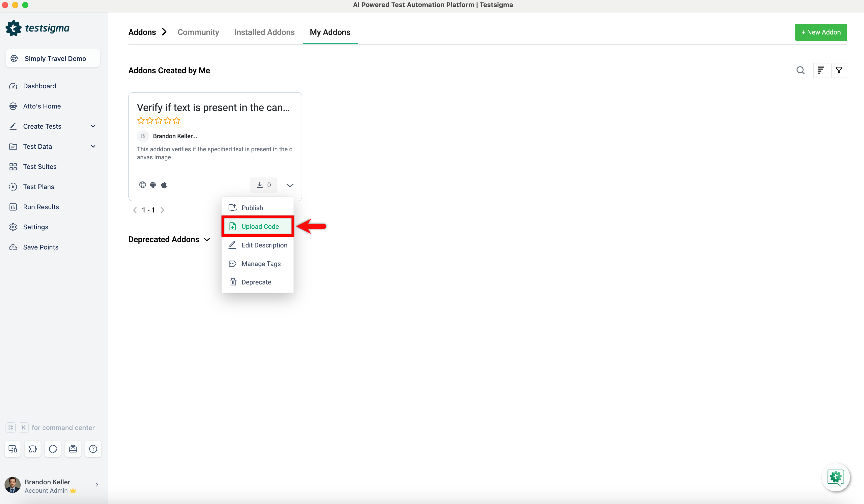Click the sort icon near the filter

coord(821,70)
